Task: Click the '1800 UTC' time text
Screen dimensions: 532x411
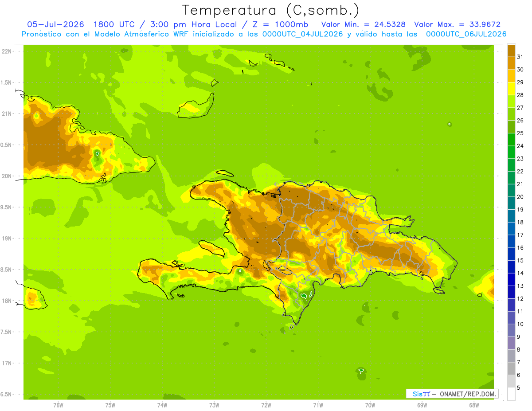Action: pos(114,24)
